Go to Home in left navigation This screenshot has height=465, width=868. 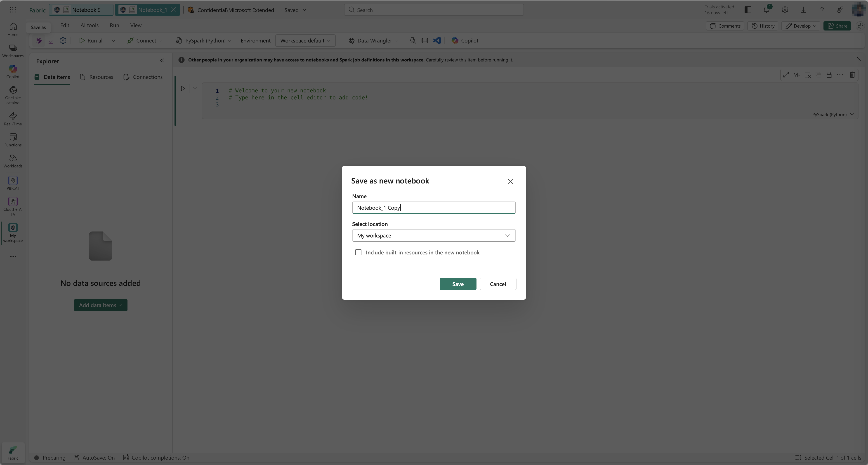point(13,30)
